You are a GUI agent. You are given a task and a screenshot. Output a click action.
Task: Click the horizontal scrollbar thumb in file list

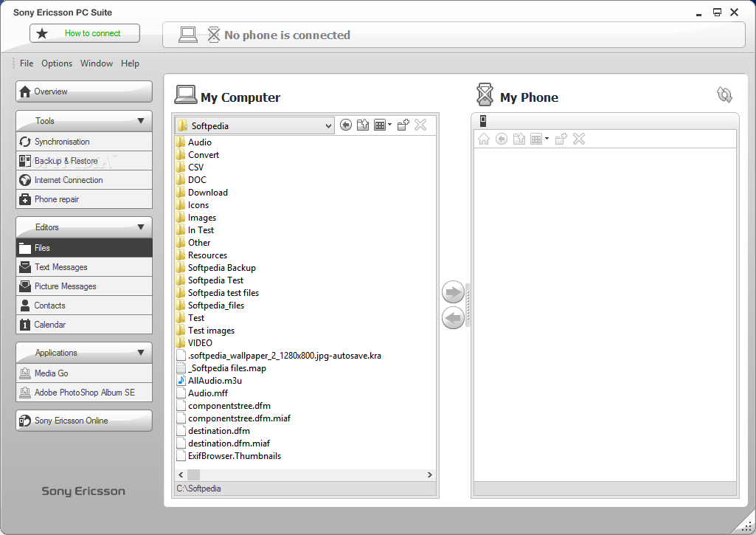(193, 475)
